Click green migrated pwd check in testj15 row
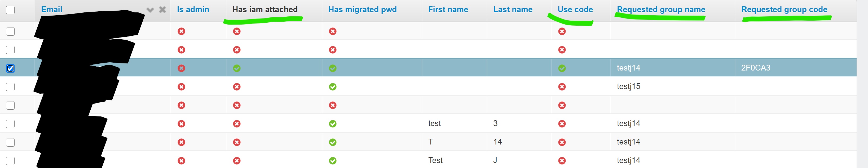 (333, 87)
